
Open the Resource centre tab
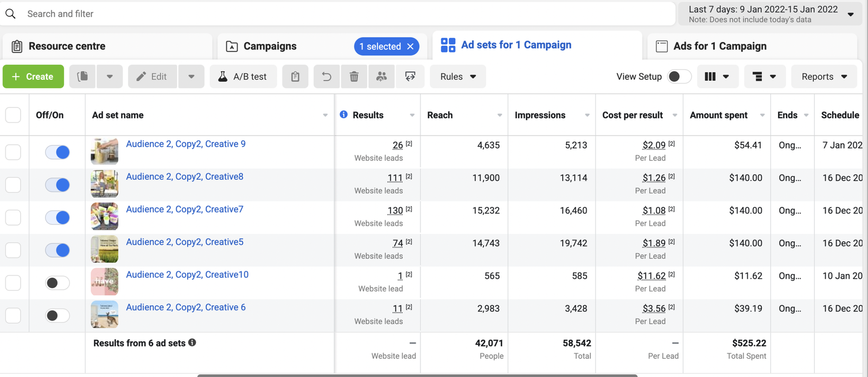[67, 46]
